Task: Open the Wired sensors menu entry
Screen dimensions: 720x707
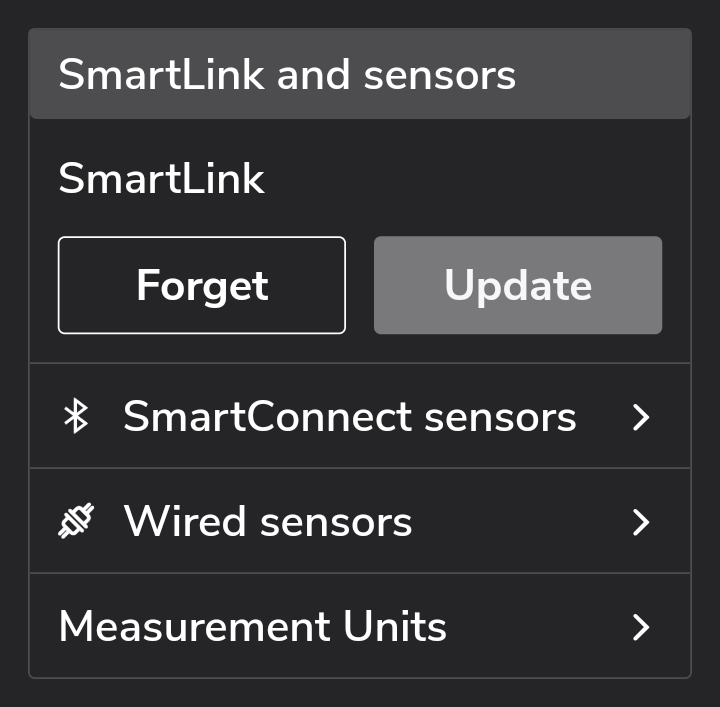Action: [x=267, y=522]
